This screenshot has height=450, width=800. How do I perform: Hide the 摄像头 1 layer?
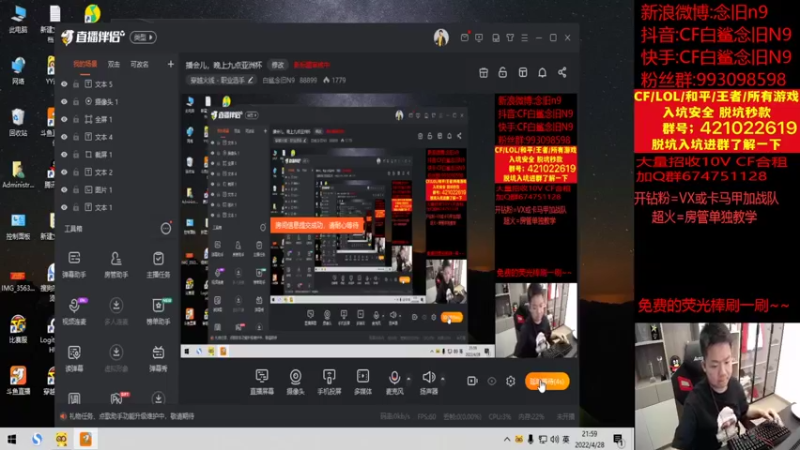tap(64, 102)
